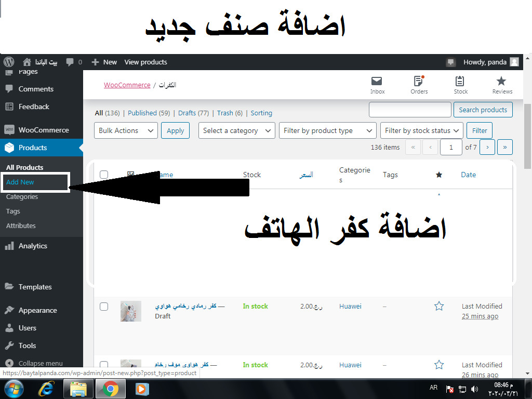Open Comments in the sidebar
The image size is (532, 399).
[36, 89]
